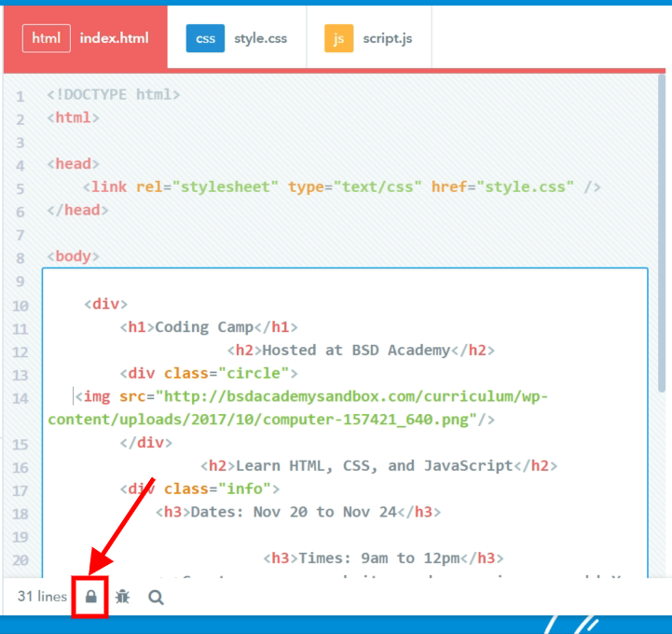Click 'Hosted at BSD Academy' text
The image size is (672, 634).
click(x=356, y=351)
